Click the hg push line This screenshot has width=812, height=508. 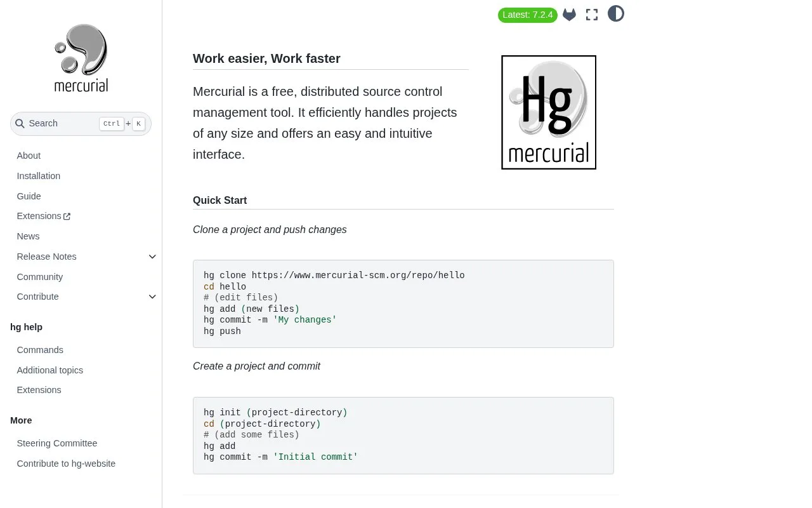[222, 331]
